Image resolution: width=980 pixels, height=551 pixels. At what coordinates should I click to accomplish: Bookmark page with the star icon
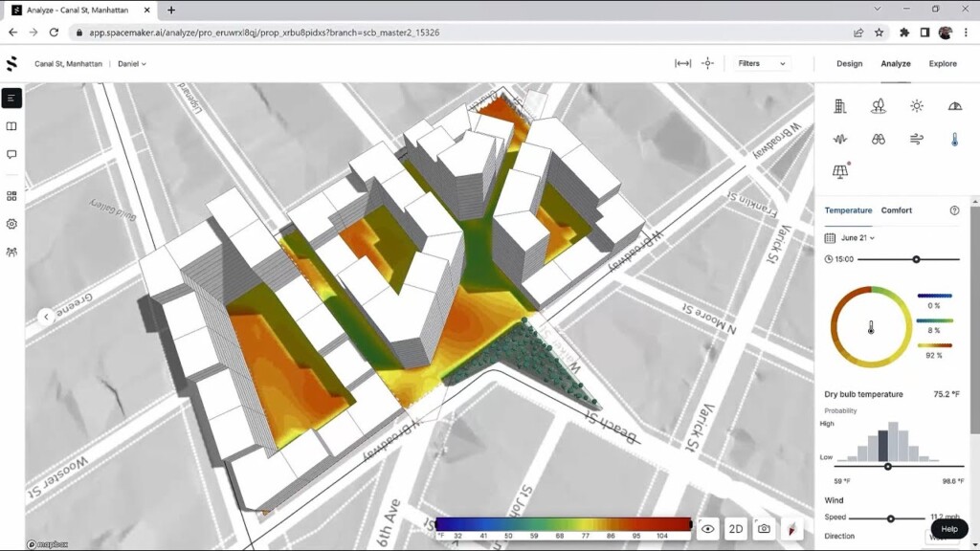click(x=879, y=33)
